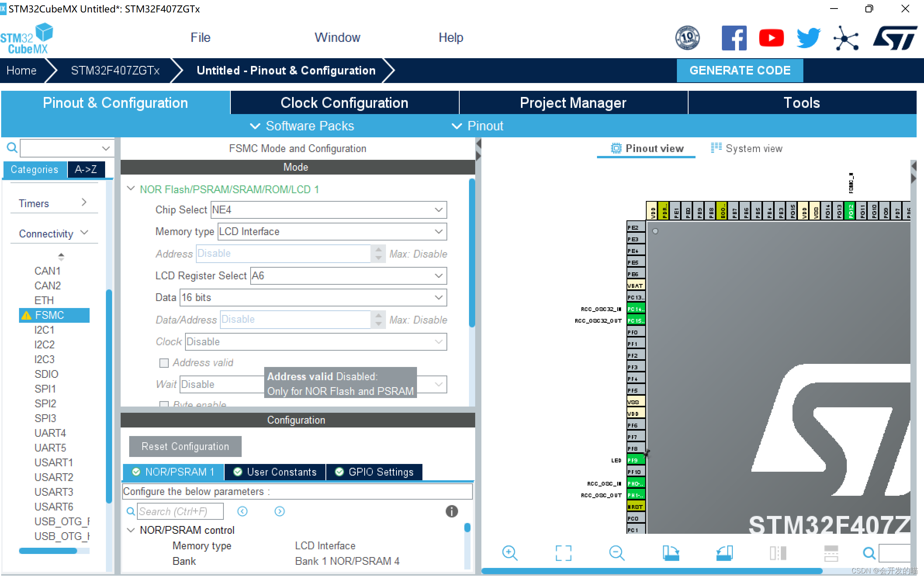The image size is (924, 578).
Task: Open the ST Twitter page icon
Action: coord(808,38)
